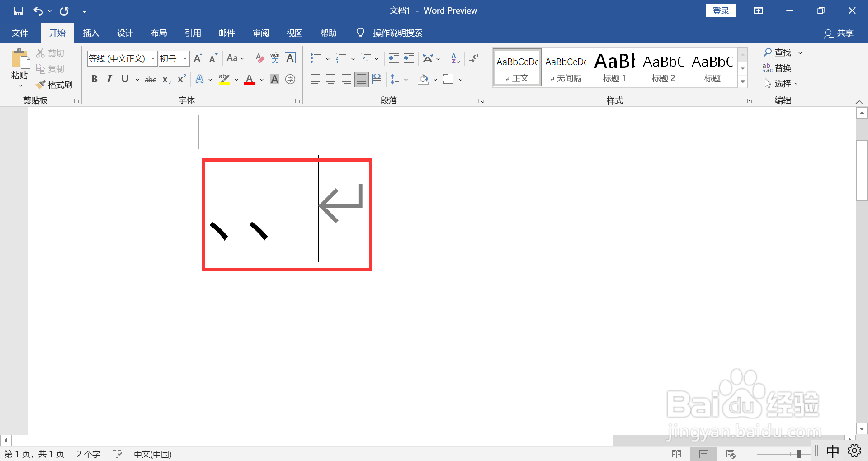
Task: Set paragraph to justified alignment
Action: tap(362, 79)
